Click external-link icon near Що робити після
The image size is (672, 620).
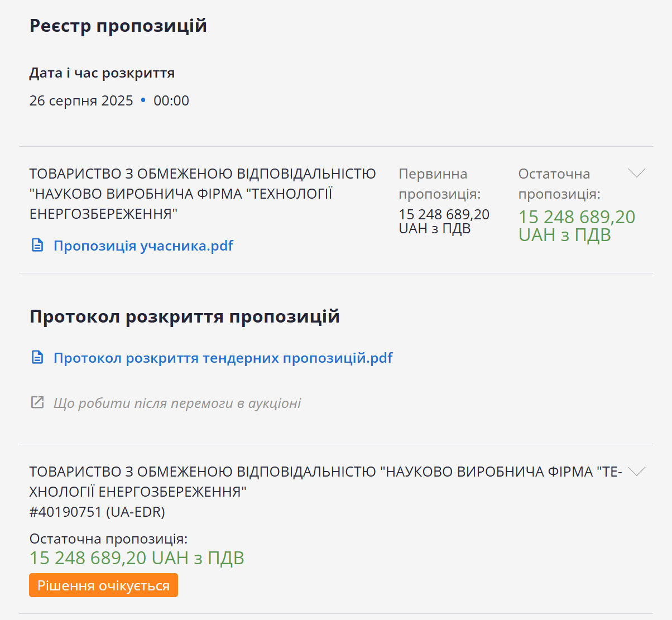37,403
